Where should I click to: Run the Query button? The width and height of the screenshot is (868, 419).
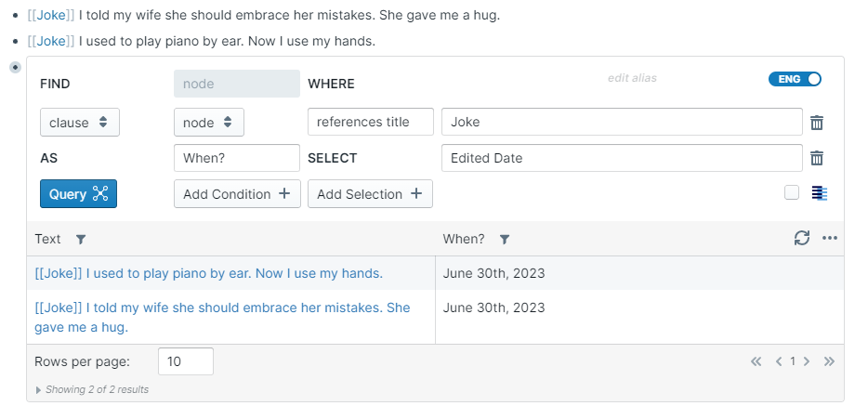(x=78, y=194)
